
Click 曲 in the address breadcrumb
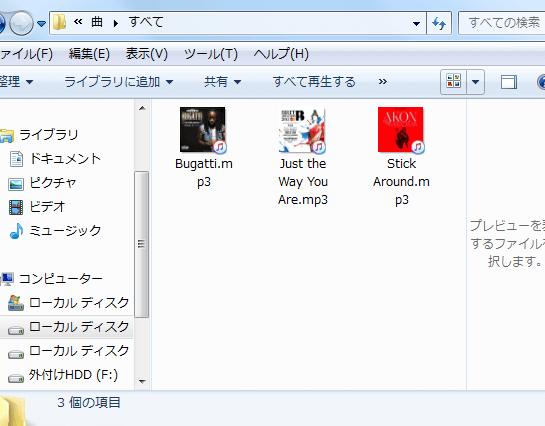click(x=97, y=22)
